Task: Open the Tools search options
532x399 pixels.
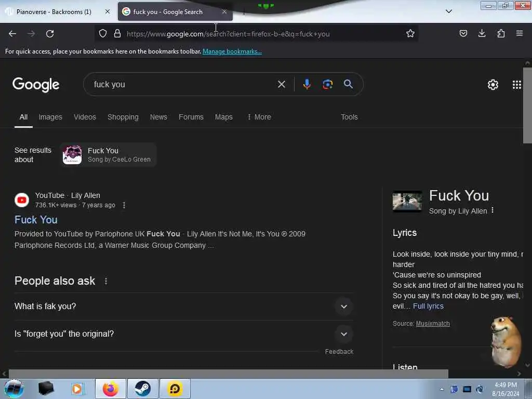Action: tap(349, 117)
